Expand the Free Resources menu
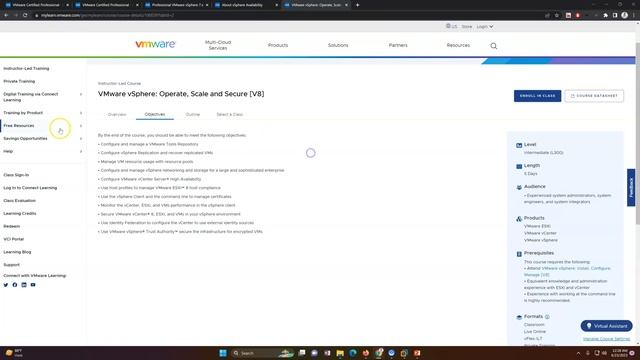Viewport: 640px width, 360px height. pyautogui.click(x=81, y=126)
